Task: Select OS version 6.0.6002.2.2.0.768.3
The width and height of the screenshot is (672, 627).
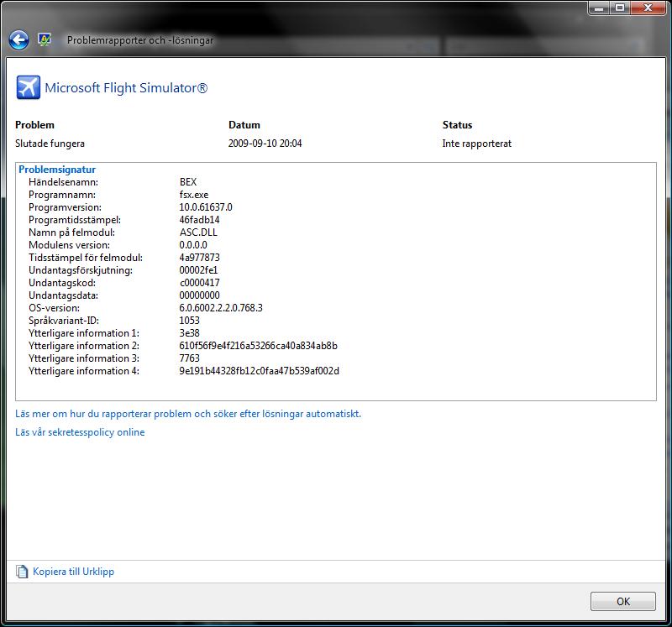Action: pyautogui.click(x=221, y=308)
